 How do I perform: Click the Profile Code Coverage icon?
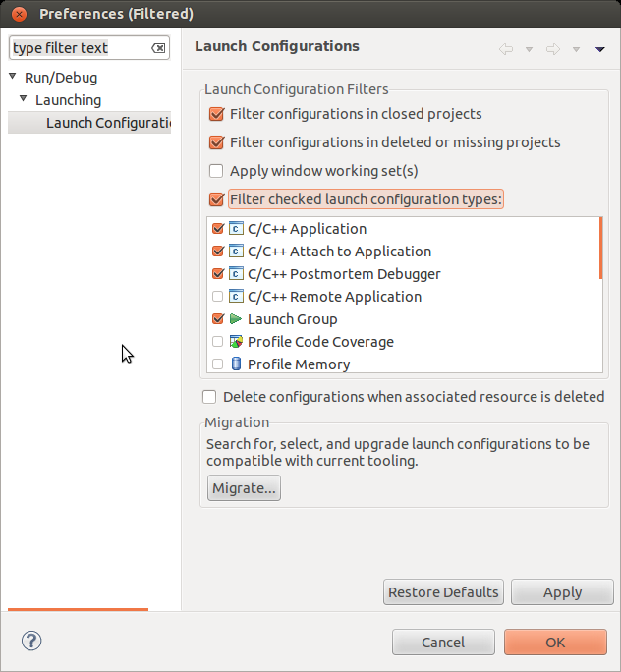click(x=236, y=342)
